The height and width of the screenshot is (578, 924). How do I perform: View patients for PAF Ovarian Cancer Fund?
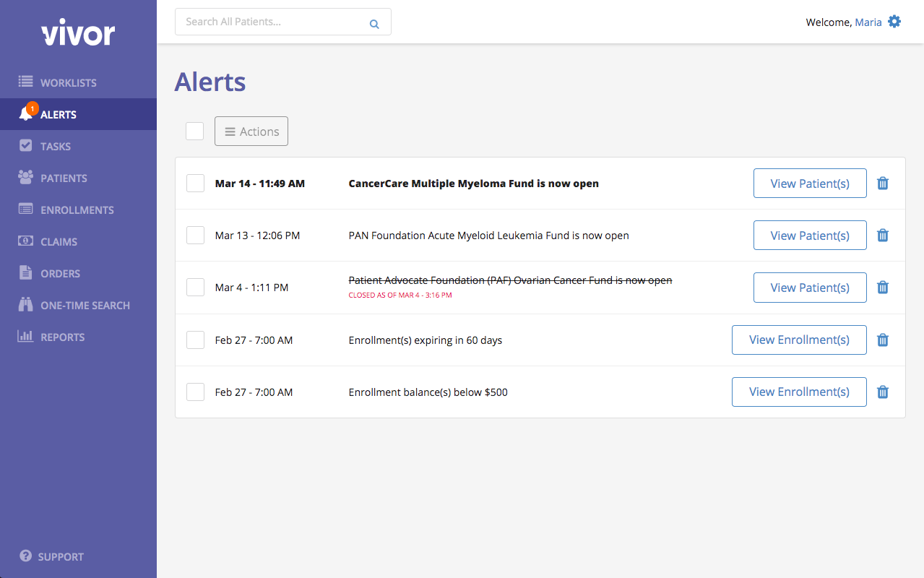pyautogui.click(x=810, y=288)
